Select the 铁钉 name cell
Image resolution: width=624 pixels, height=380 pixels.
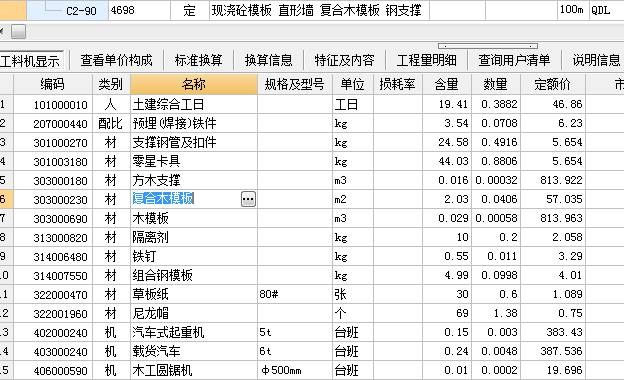194,256
